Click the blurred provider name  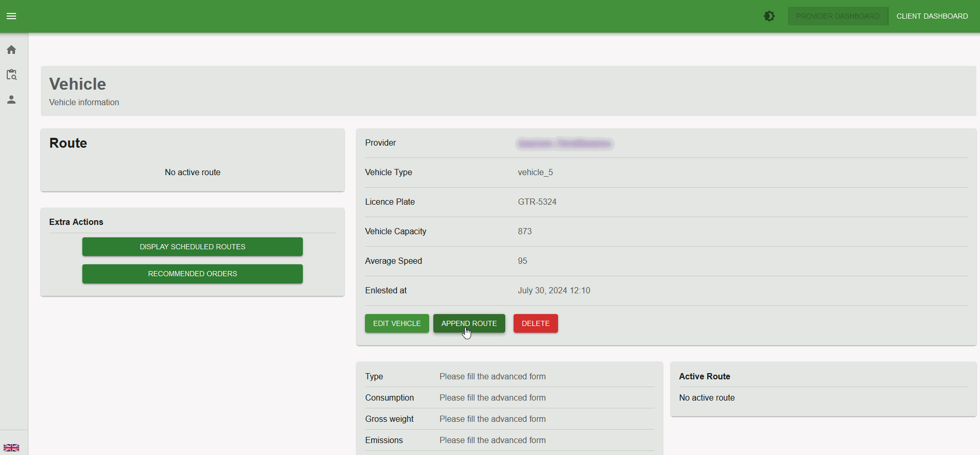[564, 144]
